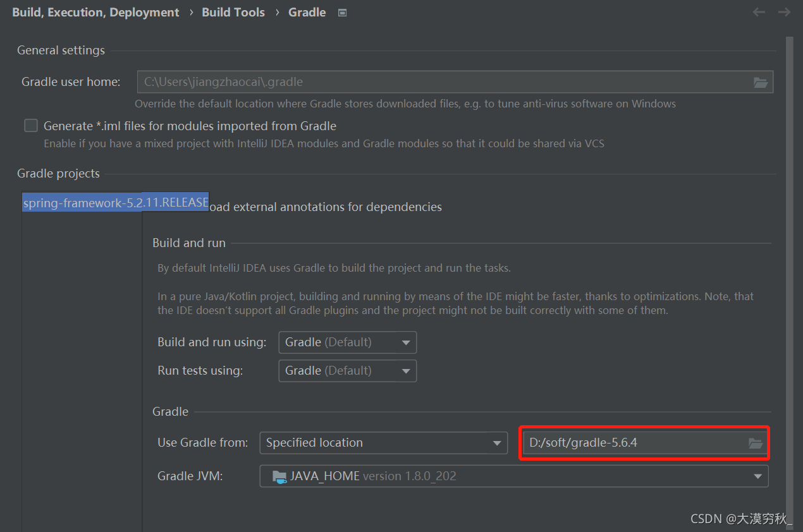Image resolution: width=803 pixels, height=532 pixels.
Task: Click the Gradle user home label
Action: [x=71, y=82]
